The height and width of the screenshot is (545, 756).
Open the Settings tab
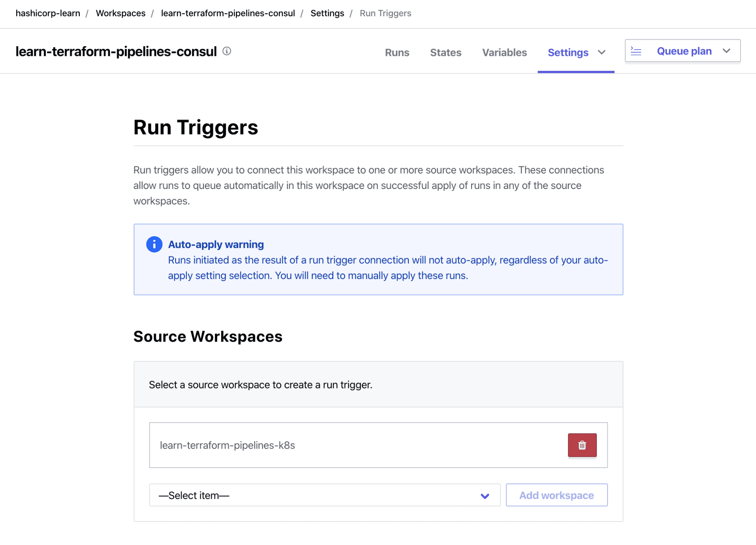tap(568, 52)
